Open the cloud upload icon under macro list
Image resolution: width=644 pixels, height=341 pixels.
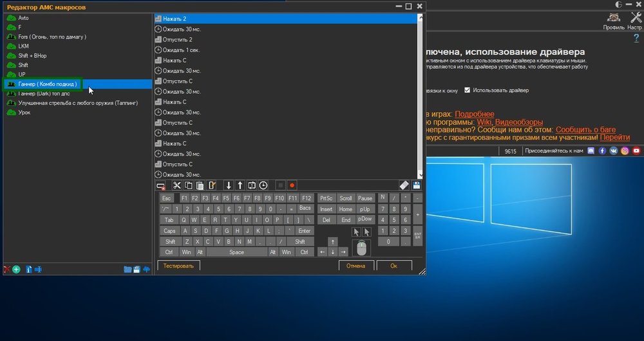point(146,270)
